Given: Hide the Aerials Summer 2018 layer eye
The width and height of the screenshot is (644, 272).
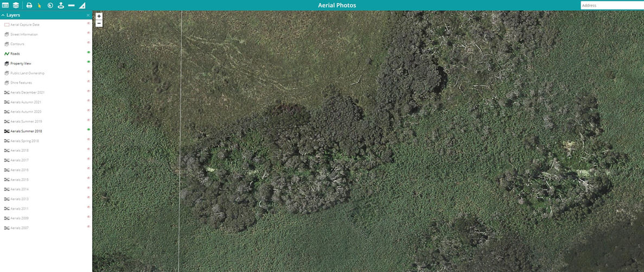Looking at the screenshot, I should [88, 129].
